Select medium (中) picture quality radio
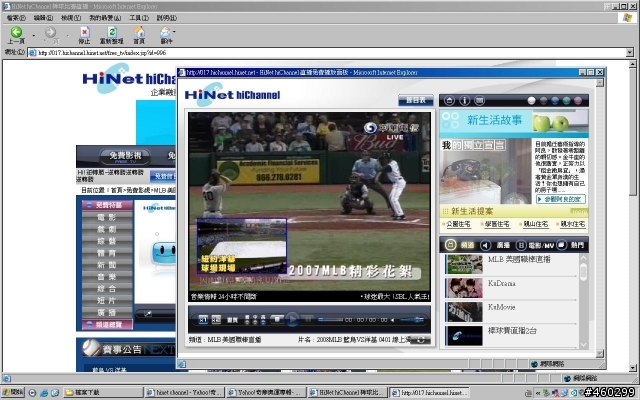Viewport: 640px width, 400px height. point(255,320)
